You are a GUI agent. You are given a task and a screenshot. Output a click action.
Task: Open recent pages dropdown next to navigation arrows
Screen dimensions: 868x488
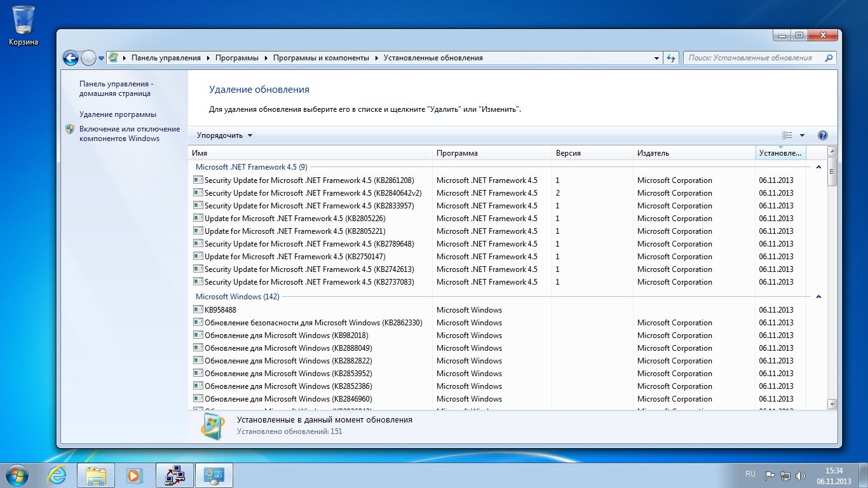click(x=101, y=58)
